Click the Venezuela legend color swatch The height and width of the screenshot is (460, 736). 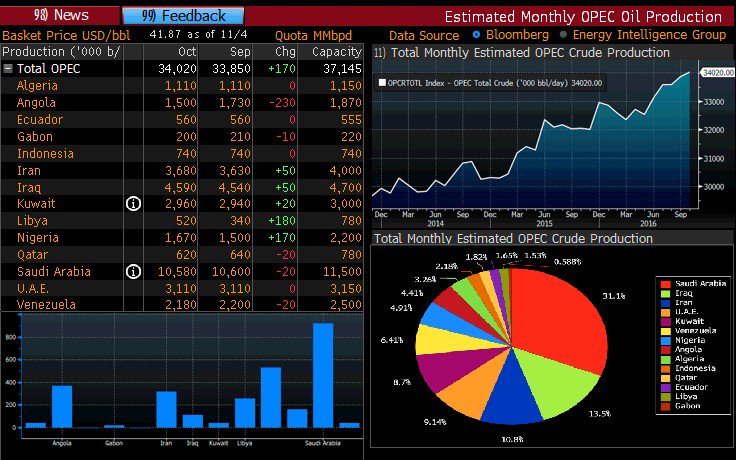tap(665, 331)
